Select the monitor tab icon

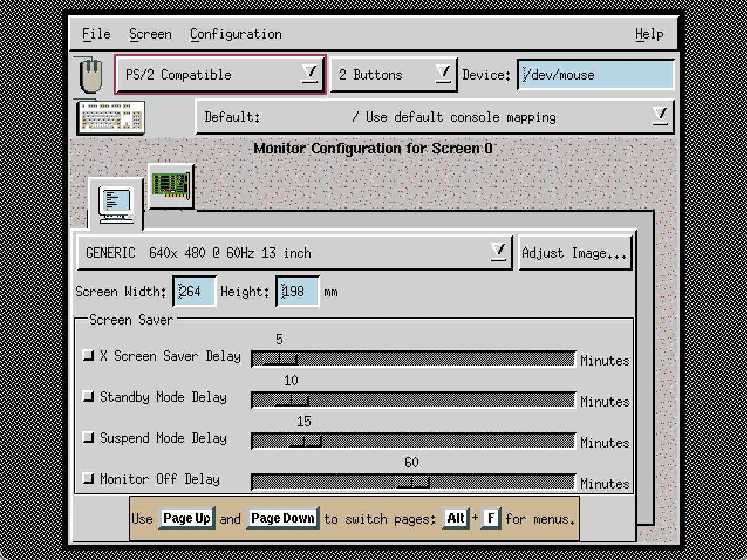point(115,204)
